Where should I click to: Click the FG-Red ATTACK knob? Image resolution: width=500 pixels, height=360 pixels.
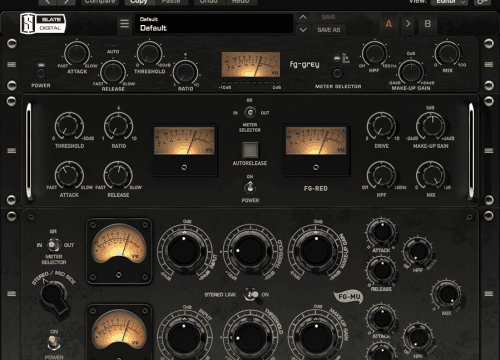69,175
